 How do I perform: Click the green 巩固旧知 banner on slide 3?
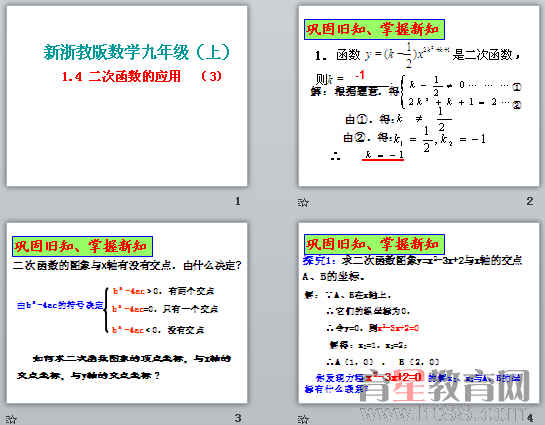tap(82, 246)
